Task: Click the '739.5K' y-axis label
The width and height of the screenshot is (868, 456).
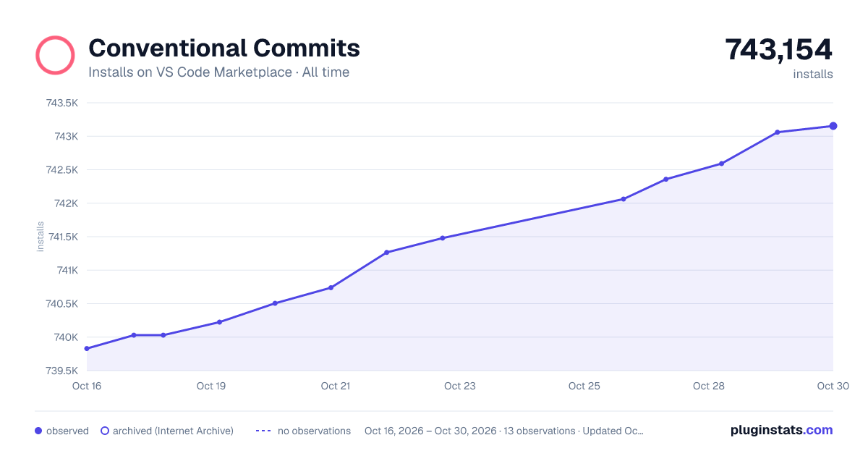Action: [x=62, y=371]
